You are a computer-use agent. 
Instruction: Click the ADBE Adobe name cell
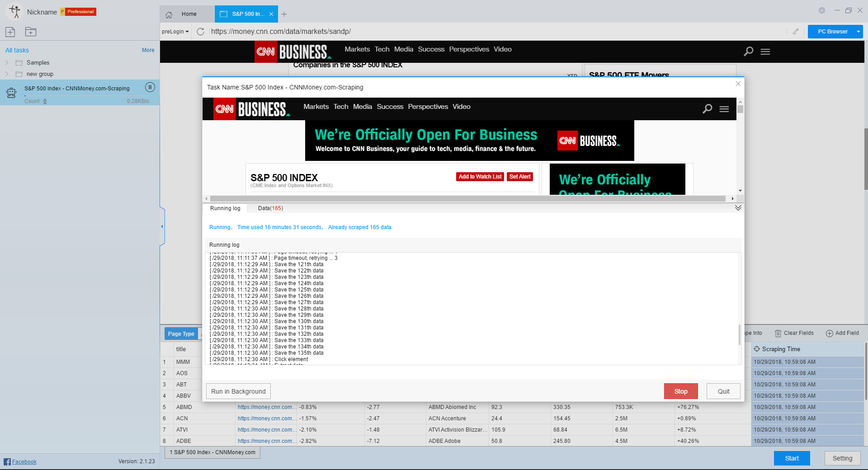[x=458, y=441]
